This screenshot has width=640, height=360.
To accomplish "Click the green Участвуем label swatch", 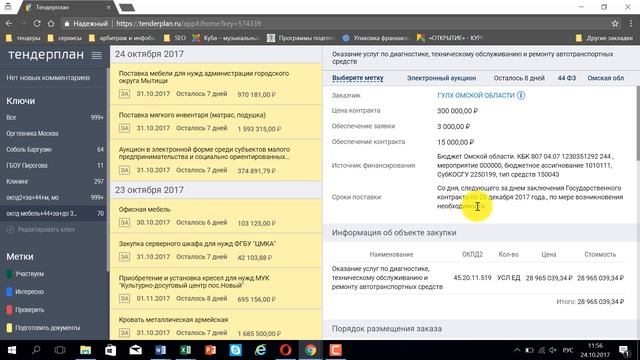I will pos(9,274).
